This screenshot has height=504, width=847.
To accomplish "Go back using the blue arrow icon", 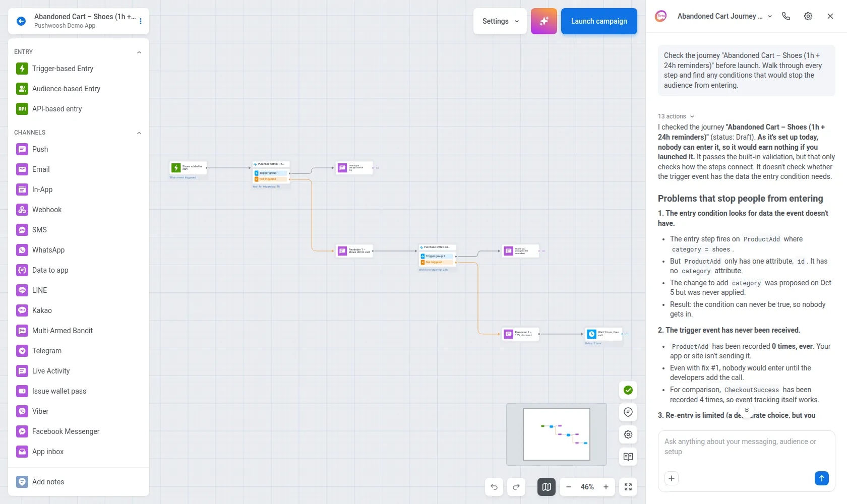I will point(21,21).
